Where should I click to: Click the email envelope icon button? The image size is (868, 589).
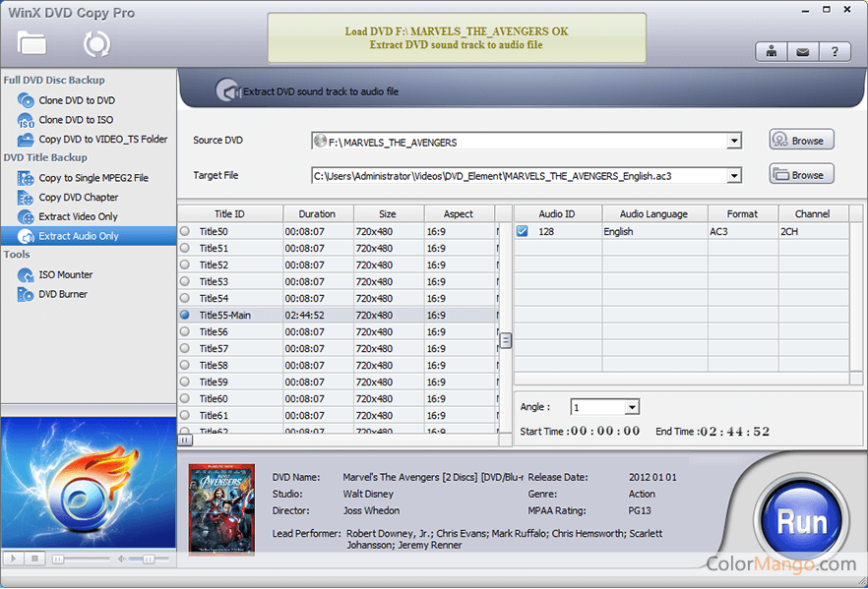pos(802,52)
